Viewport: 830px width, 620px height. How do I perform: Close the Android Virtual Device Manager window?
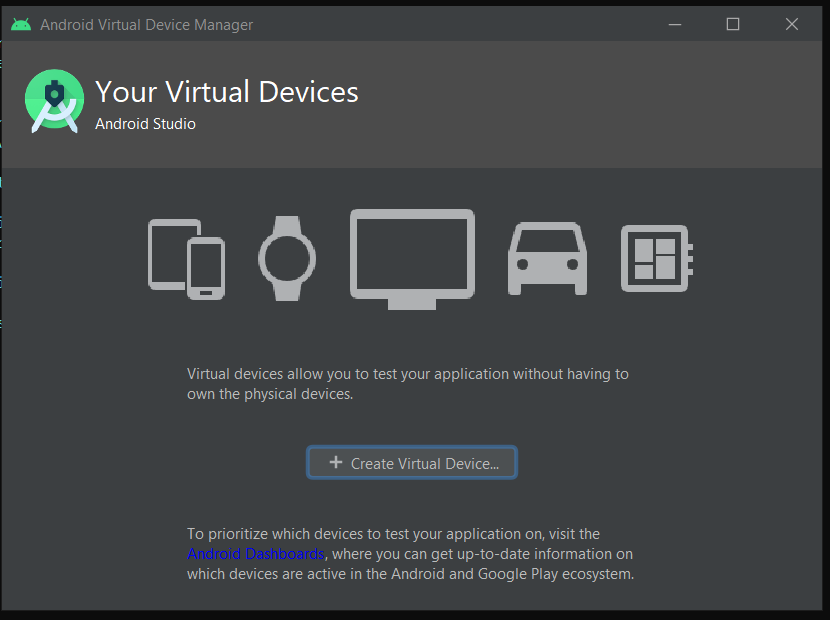pyautogui.click(x=792, y=24)
